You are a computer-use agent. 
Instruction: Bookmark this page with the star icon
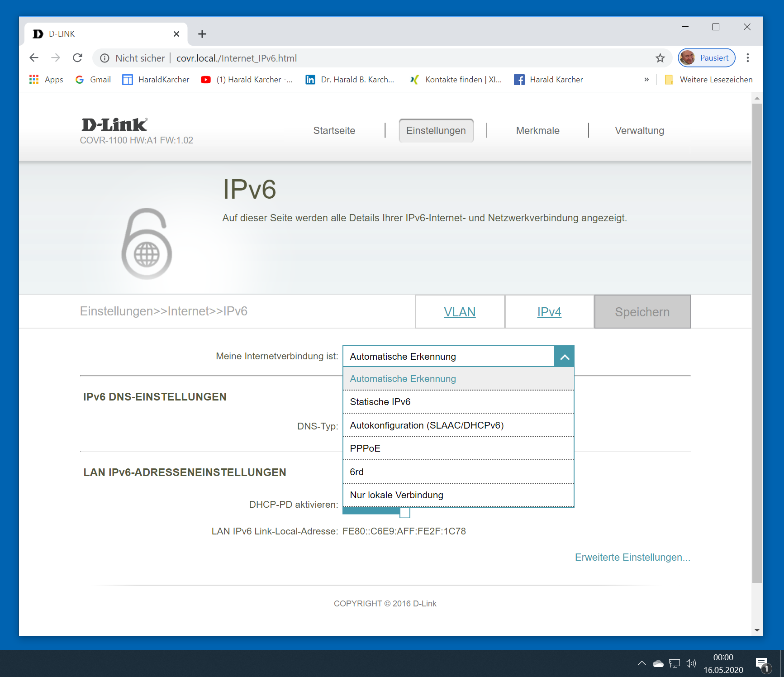point(660,58)
